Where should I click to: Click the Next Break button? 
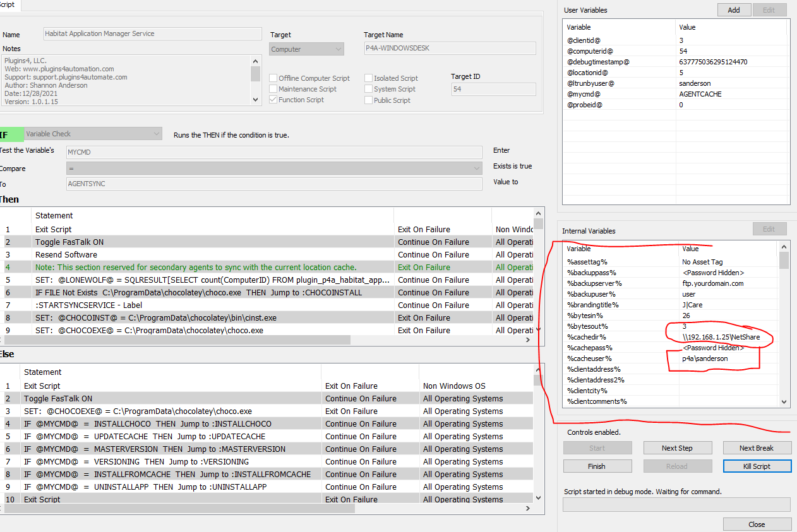(x=757, y=448)
